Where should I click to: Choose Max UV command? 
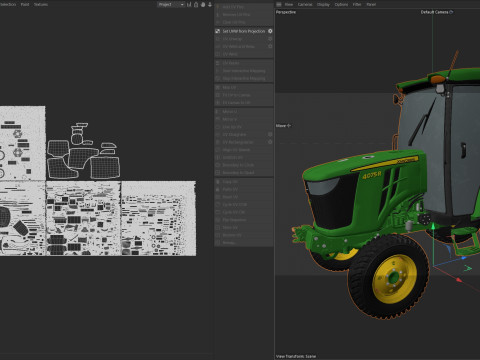point(244,87)
